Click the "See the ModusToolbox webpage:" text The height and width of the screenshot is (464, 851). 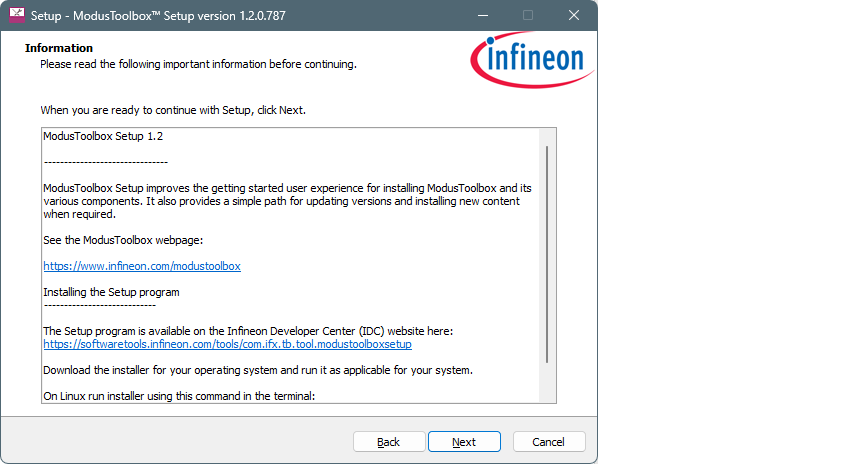pyautogui.click(x=123, y=240)
